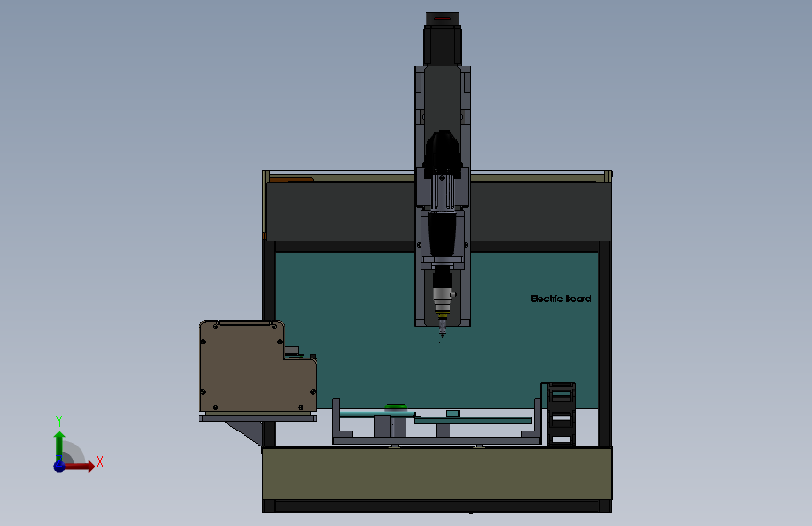This screenshot has height=526, width=812.
Task: Select the green Y axis arrow of the triad
Action: 60,446
